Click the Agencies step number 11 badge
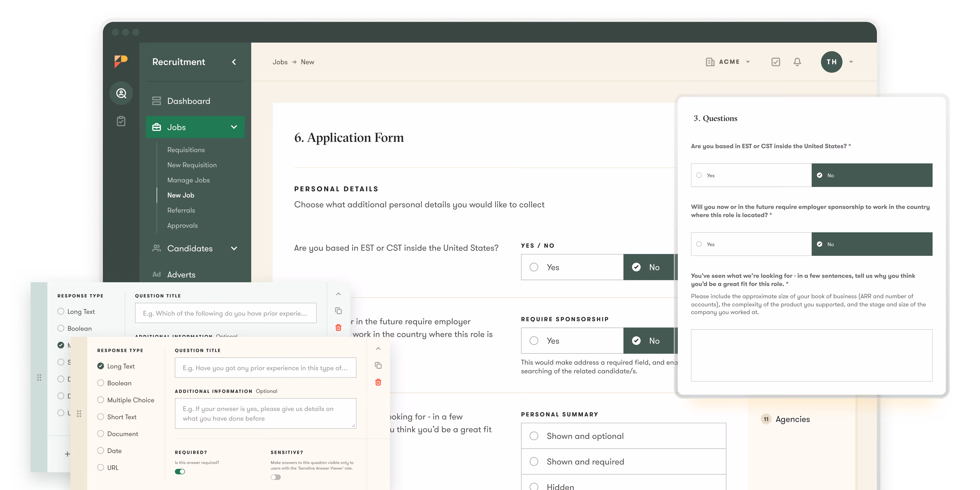This screenshot has width=980, height=490. tap(766, 419)
